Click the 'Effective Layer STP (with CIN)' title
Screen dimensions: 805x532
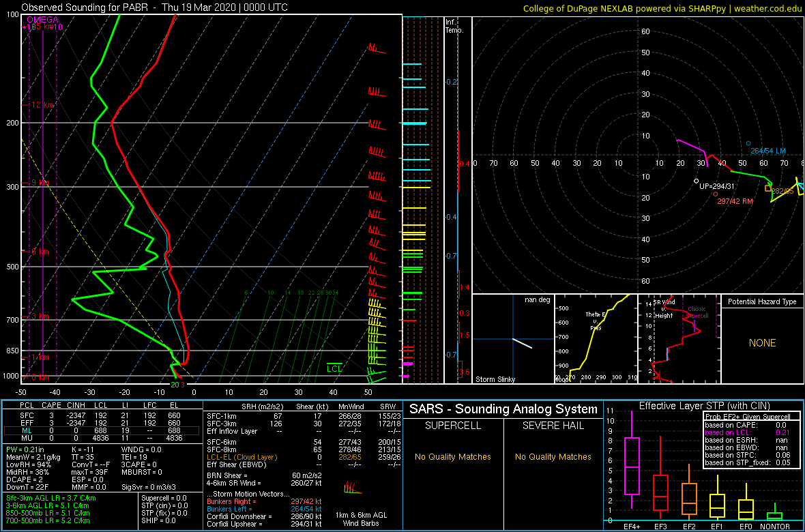pyautogui.click(x=704, y=406)
